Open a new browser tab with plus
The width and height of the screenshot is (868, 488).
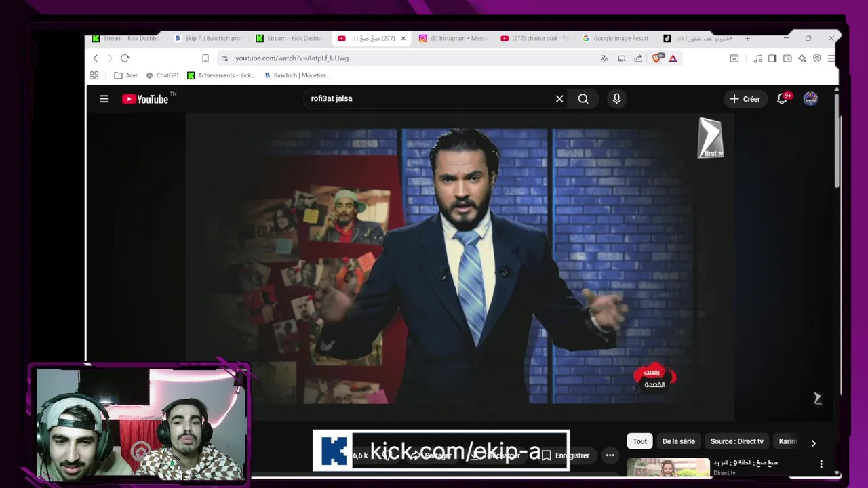(x=747, y=39)
